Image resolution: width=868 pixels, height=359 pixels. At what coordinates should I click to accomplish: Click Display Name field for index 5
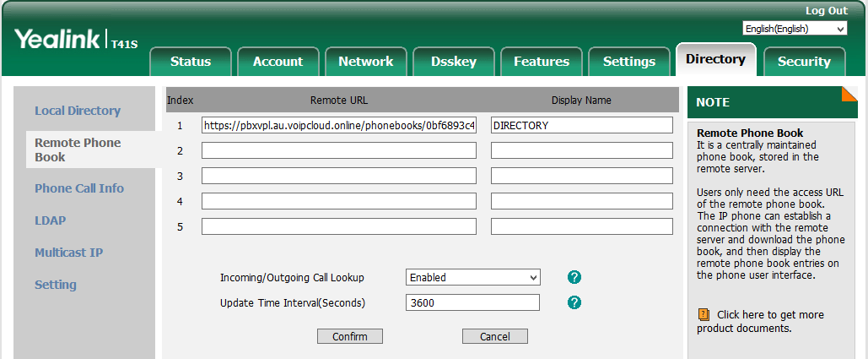[582, 226]
